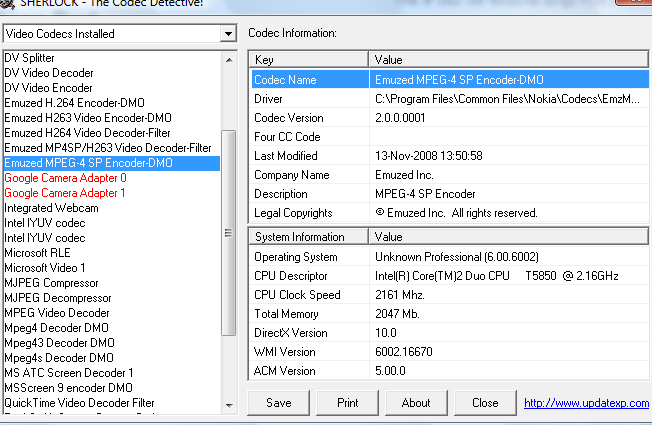Image resolution: width=652 pixels, height=425 pixels.
Task: Select the DirectX Version row
Action: 450,333
